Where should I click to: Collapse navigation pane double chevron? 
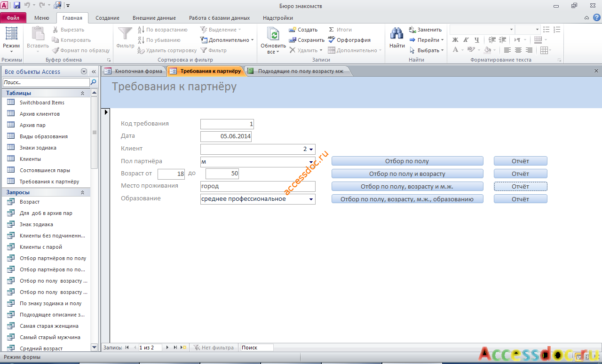[94, 71]
